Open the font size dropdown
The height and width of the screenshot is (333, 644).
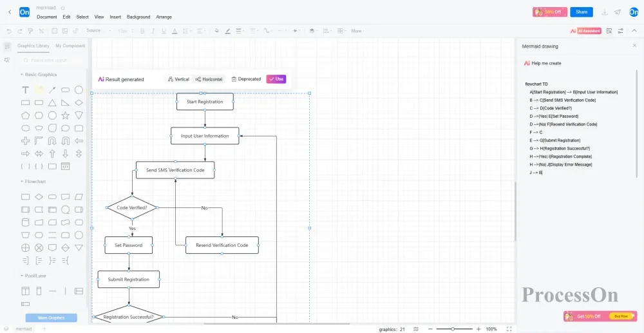[126, 31]
